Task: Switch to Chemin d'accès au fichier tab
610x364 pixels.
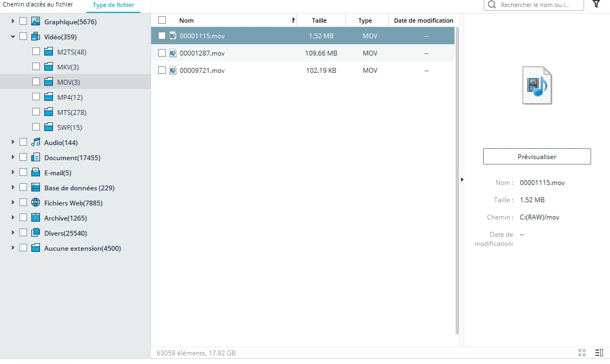Action: pyautogui.click(x=37, y=5)
